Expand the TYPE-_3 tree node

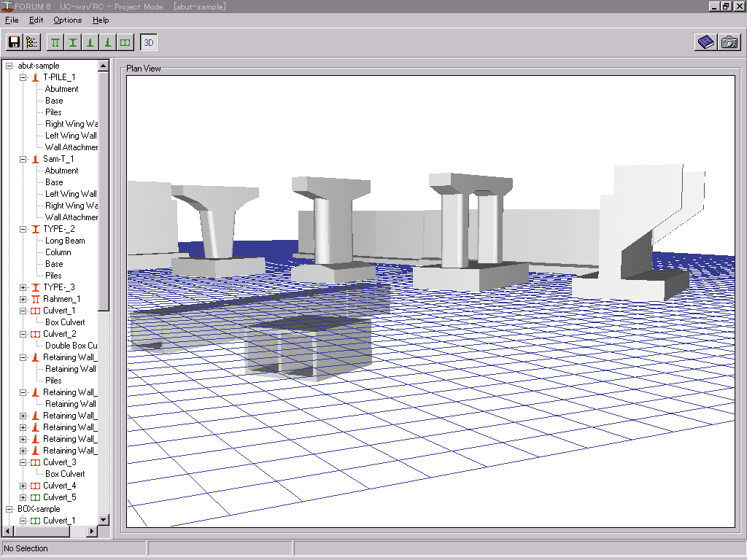click(x=23, y=287)
